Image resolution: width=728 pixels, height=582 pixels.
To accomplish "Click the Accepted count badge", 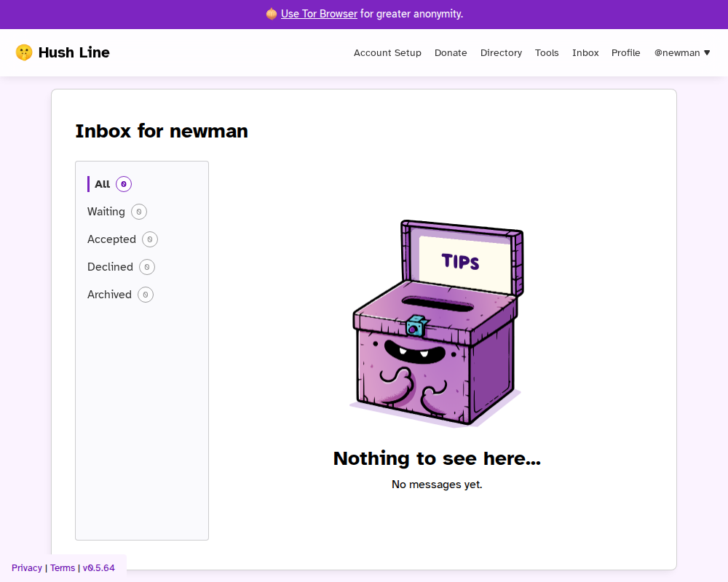I will click(149, 239).
